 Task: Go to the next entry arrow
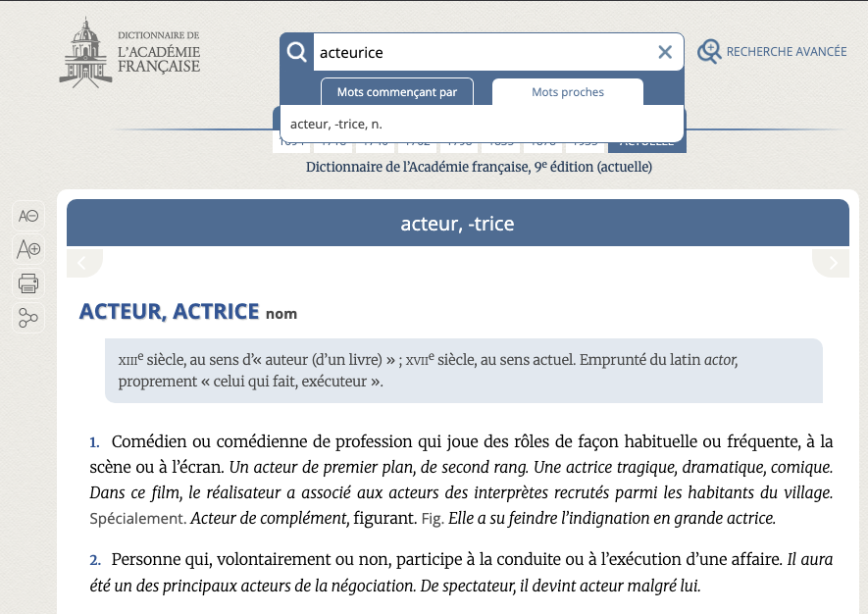[832, 263]
